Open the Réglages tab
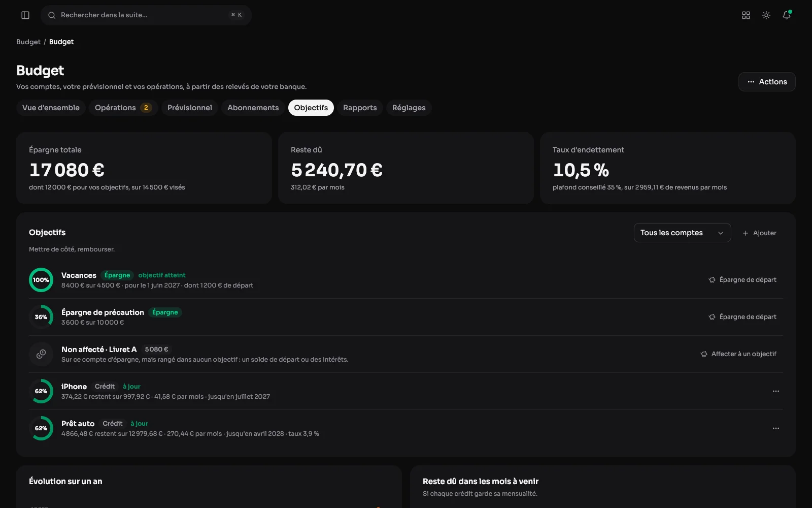The image size is (812, 508). click(x=409, y=108)
